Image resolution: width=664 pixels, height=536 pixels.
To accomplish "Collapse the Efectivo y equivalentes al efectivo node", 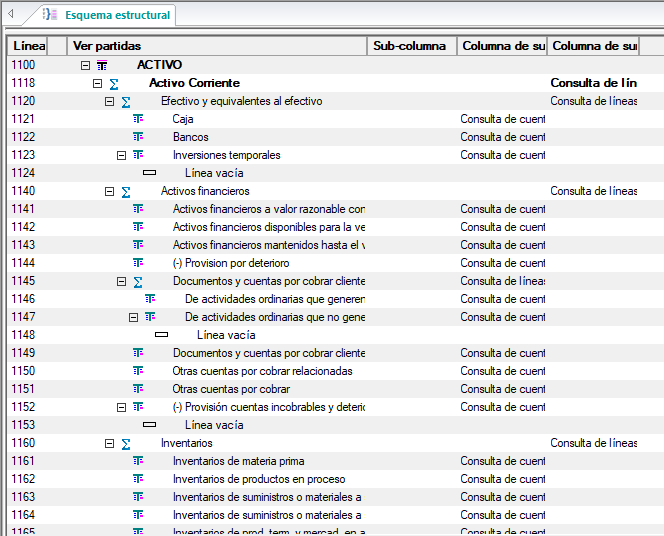I will 109,101.
